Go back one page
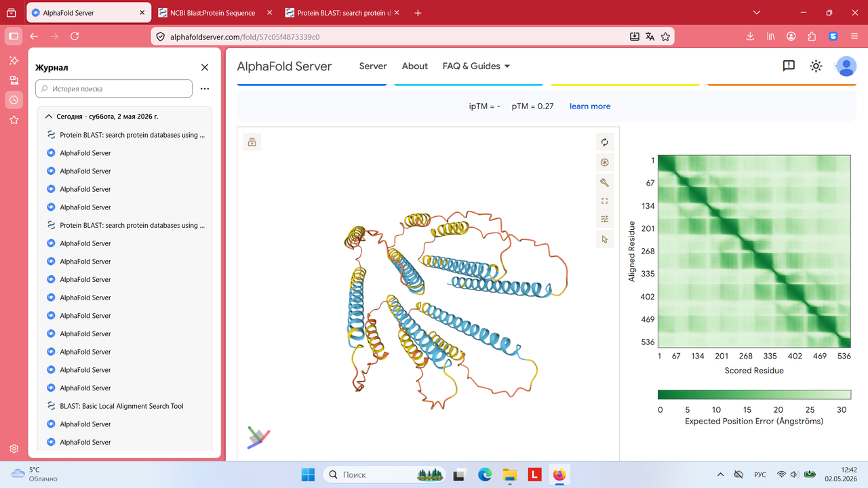Screen dimensions: 868x488 tap(34, 36)
